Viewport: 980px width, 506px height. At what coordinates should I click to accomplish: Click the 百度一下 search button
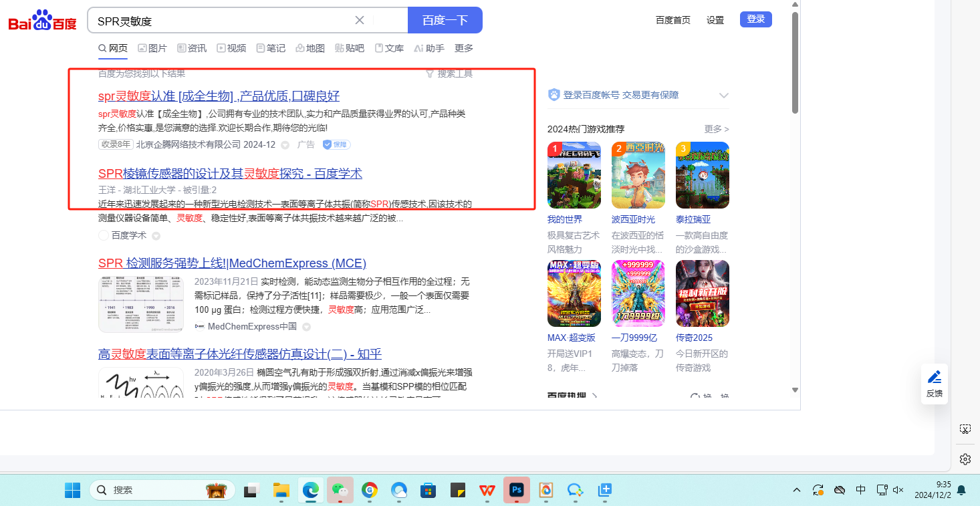(445, 20)
